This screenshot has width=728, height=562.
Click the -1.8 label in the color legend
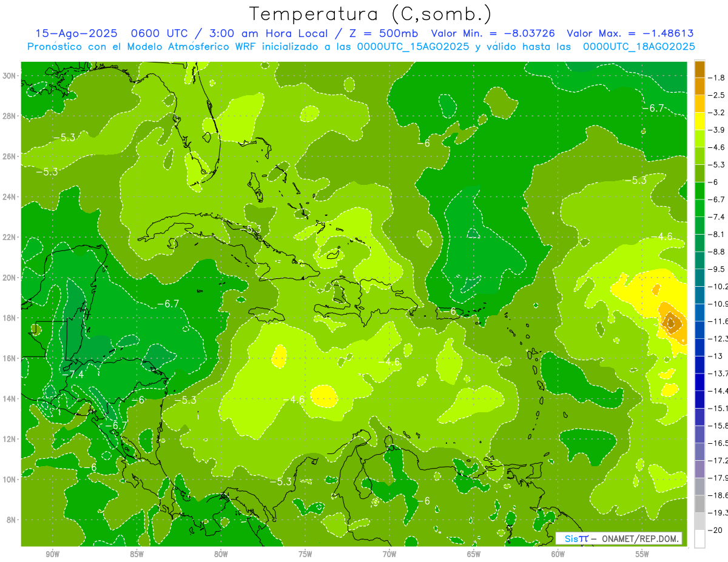[x=718, y=78]
